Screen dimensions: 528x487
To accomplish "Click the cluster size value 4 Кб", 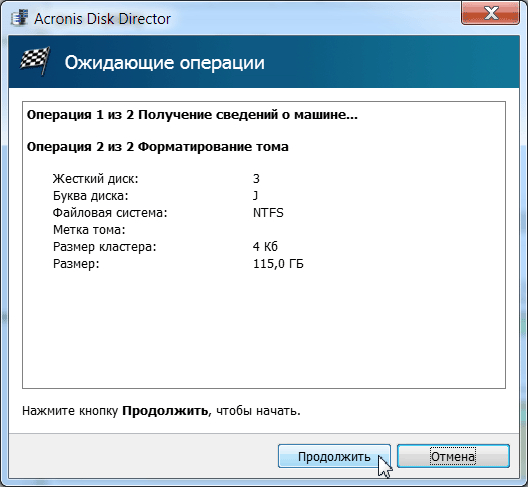I will pos(265,247).
